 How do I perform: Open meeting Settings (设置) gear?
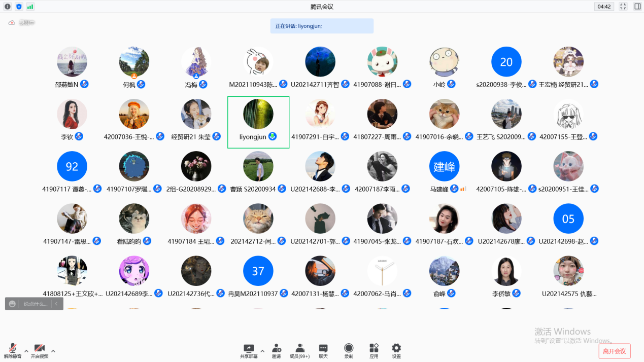coord(396,350)
